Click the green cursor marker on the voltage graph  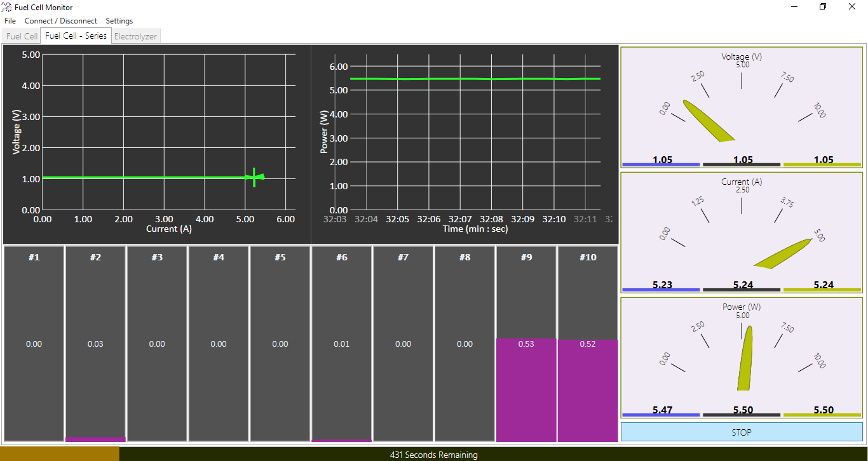254,178
